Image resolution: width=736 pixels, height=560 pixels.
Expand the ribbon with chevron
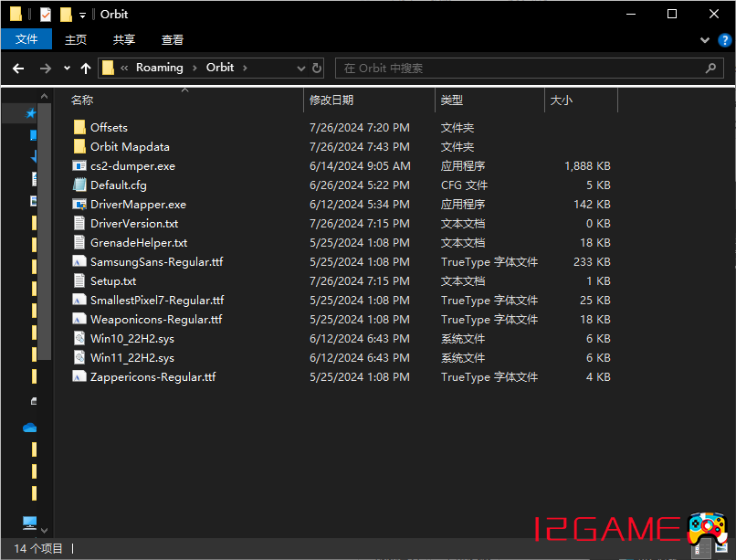point(705,40)
